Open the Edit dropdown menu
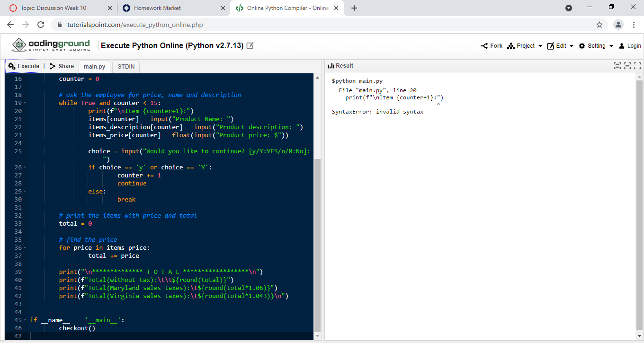Image resolution: width=644 pixels, height=343 pixels. (x=560, y=46)
